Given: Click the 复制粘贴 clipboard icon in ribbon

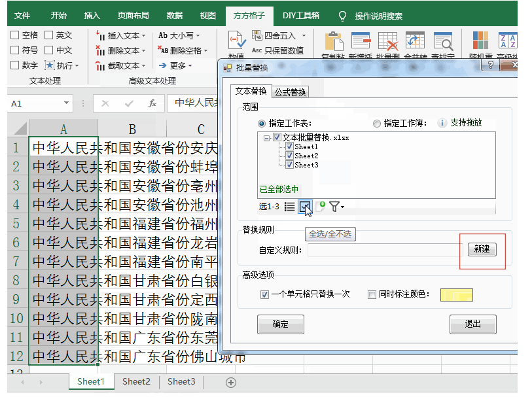Looking at the screenshot, I should point(334,42).
